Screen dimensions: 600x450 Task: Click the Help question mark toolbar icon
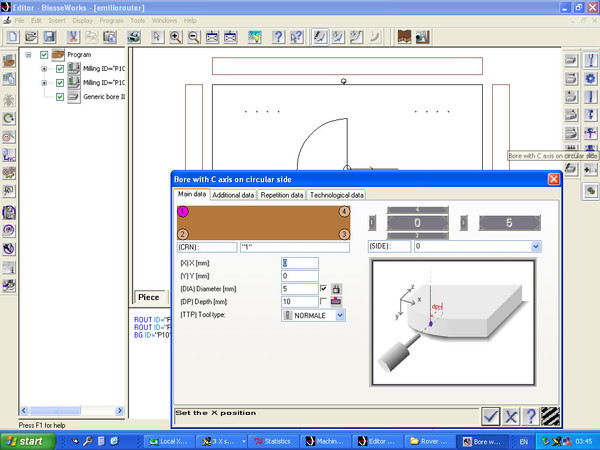tap(278, 37)
